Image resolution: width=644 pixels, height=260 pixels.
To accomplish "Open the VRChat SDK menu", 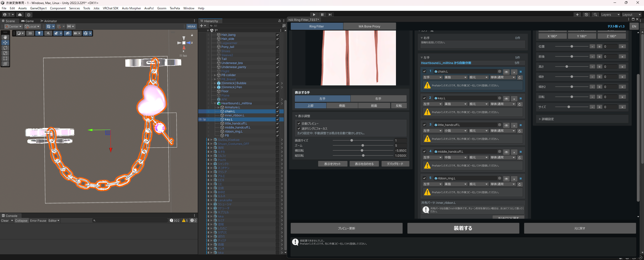I will click(110, 8).
